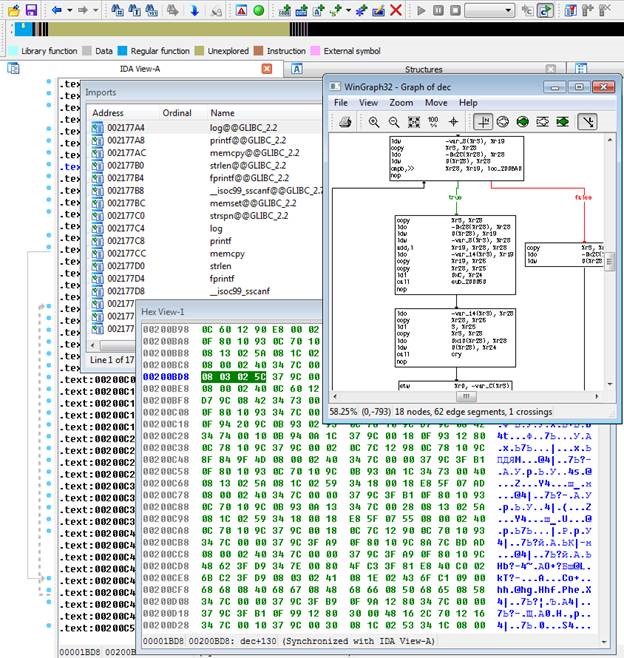
Task: Click the icon beside address 002177C4
Action: (x=97, y=228)
